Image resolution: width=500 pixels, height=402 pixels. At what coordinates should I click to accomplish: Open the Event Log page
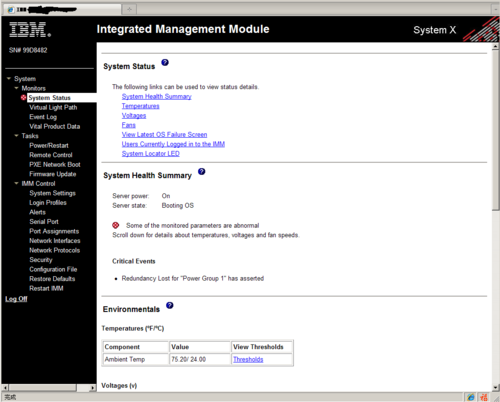43,117
